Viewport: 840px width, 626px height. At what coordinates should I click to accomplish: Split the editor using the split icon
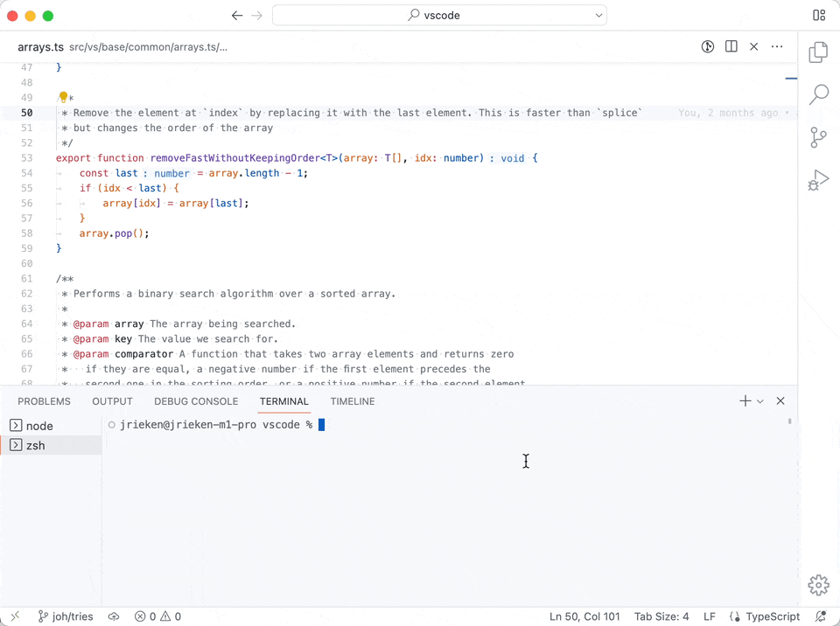[x=731, y=47]
